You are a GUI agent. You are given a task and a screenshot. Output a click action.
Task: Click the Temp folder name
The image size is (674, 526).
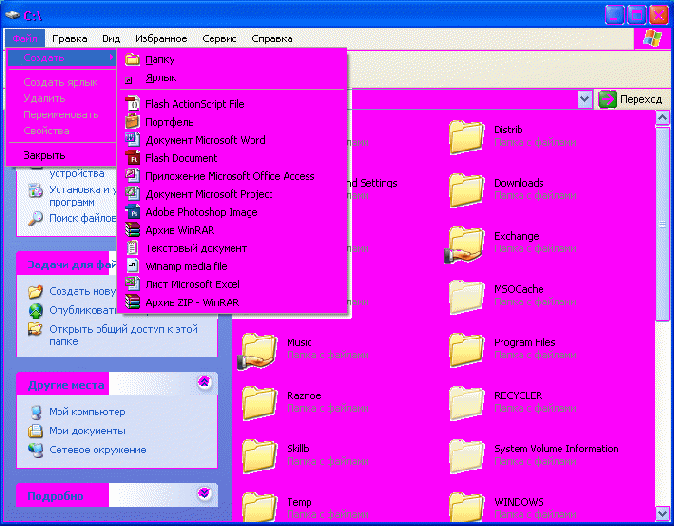tap(299, 502)
